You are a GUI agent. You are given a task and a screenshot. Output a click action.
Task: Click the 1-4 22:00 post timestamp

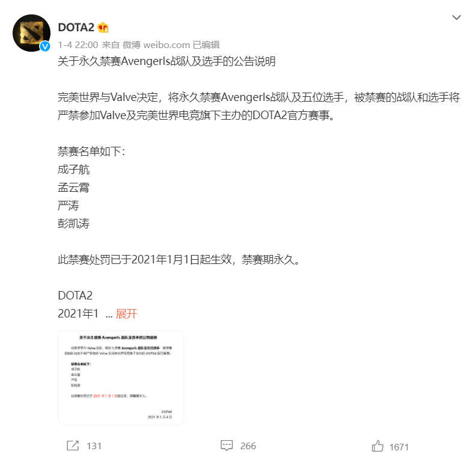point(78,45)
